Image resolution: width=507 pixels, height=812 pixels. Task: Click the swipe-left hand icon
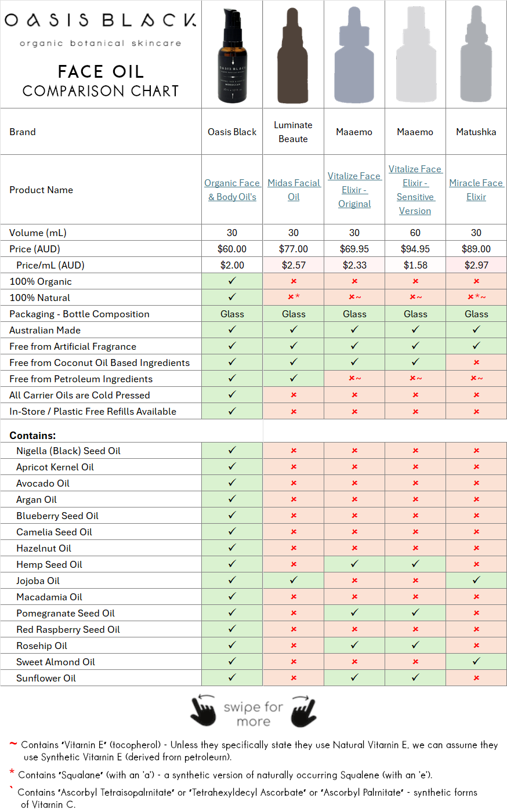point(203,710)
